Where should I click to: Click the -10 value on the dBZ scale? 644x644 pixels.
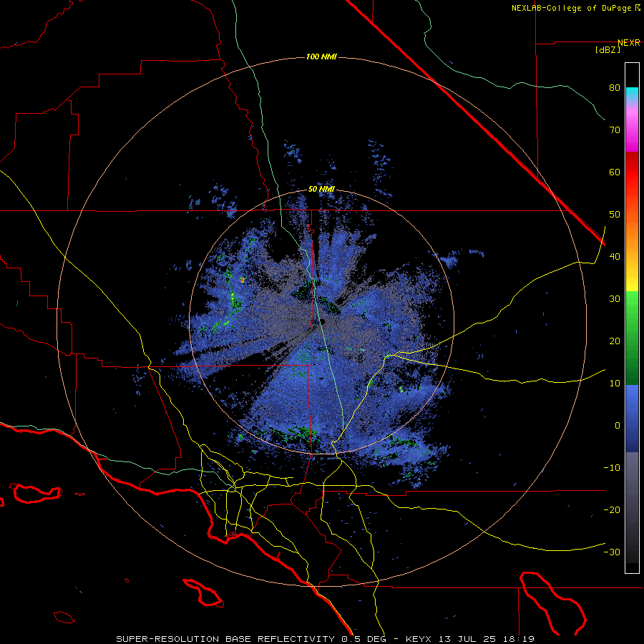coord(612,468)
